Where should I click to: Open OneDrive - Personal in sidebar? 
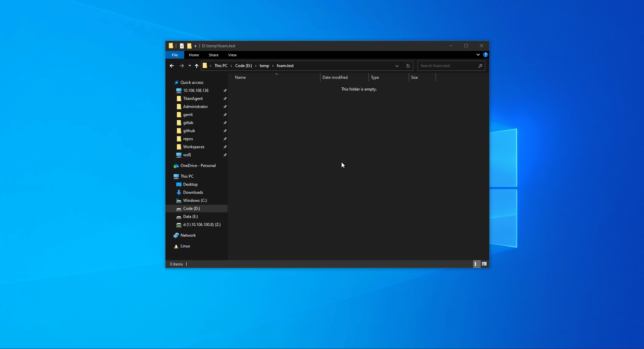pyautogui.click(x=198, y=166)
